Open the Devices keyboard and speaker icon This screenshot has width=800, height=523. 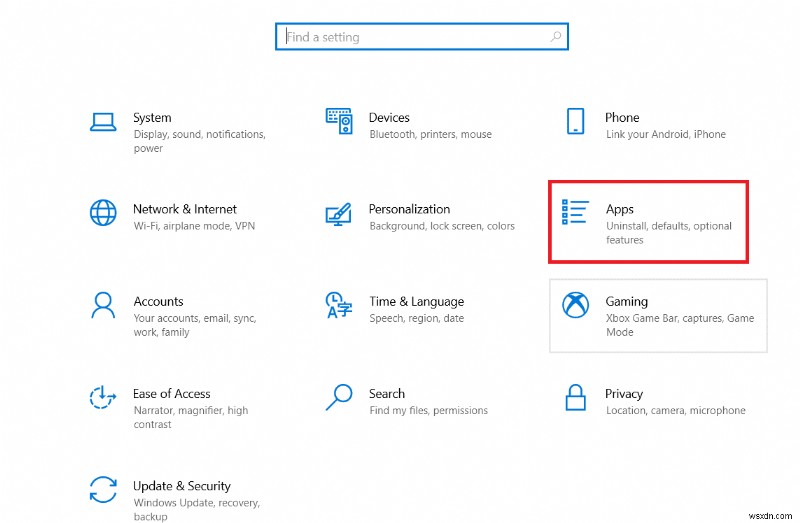point(339,122)
